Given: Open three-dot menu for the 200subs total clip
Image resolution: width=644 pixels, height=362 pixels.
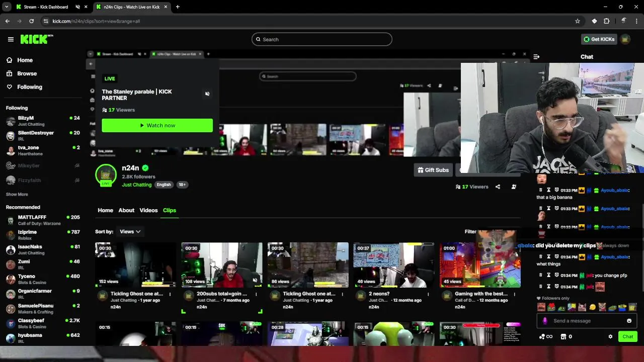Looking at the screenshot, I should pyautogui.click(x=256, y=294).
